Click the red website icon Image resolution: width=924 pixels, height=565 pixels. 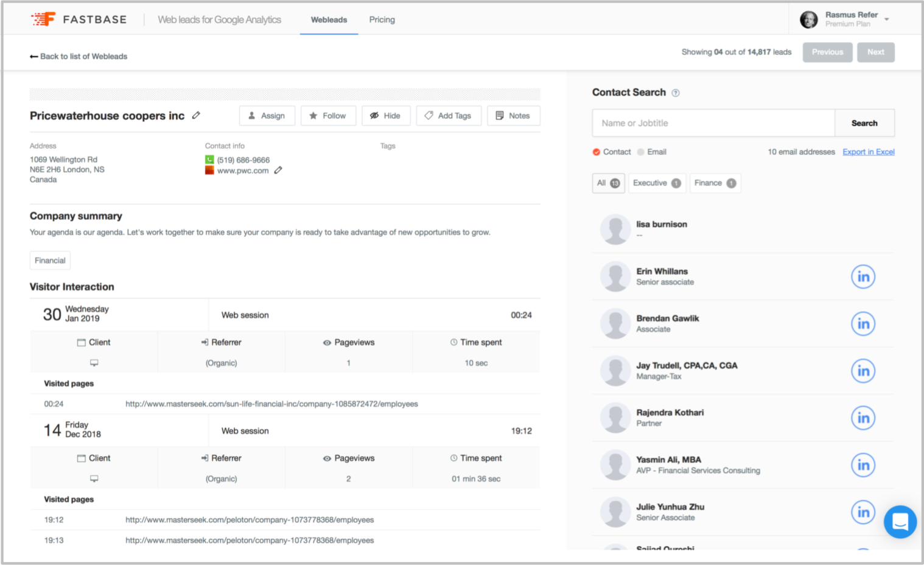coord(209,170)
